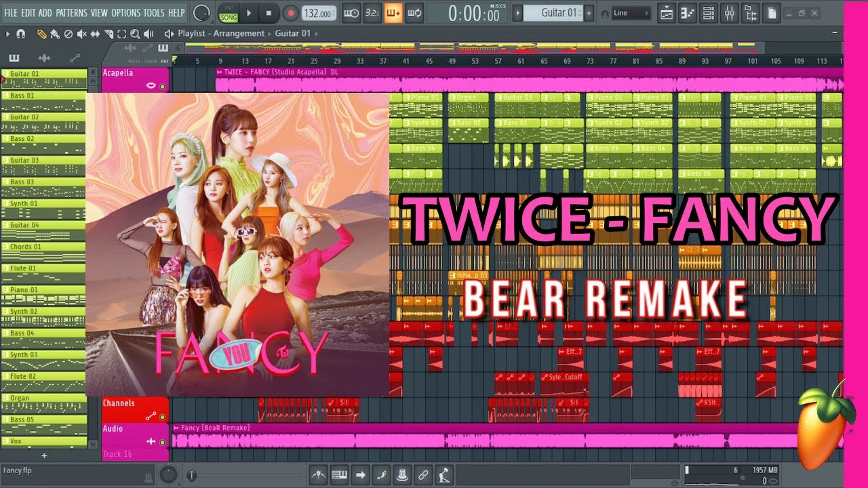Open the mixer view button
Image resolution: width=868 pixels, height=488 pixels.
(x=730, y=12)
